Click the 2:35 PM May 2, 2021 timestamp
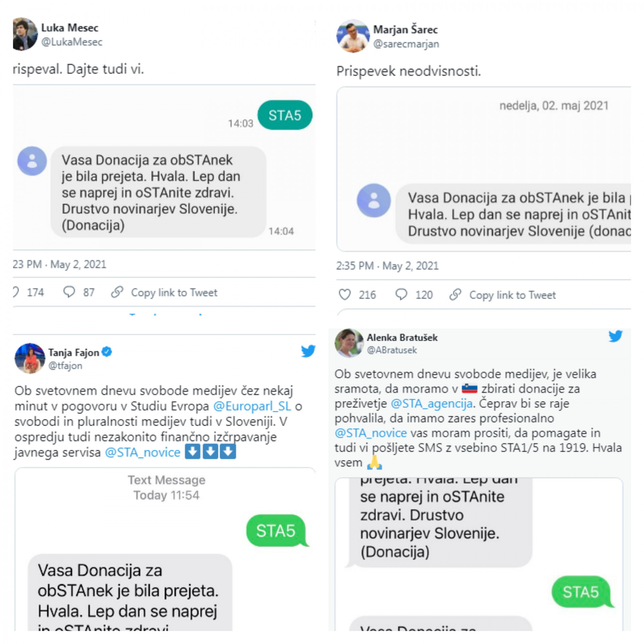 pyautogui.click(x=387, y=266)
